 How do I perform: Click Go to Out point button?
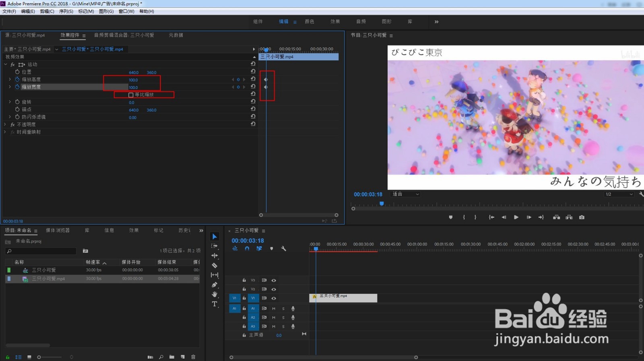[541, 217]
